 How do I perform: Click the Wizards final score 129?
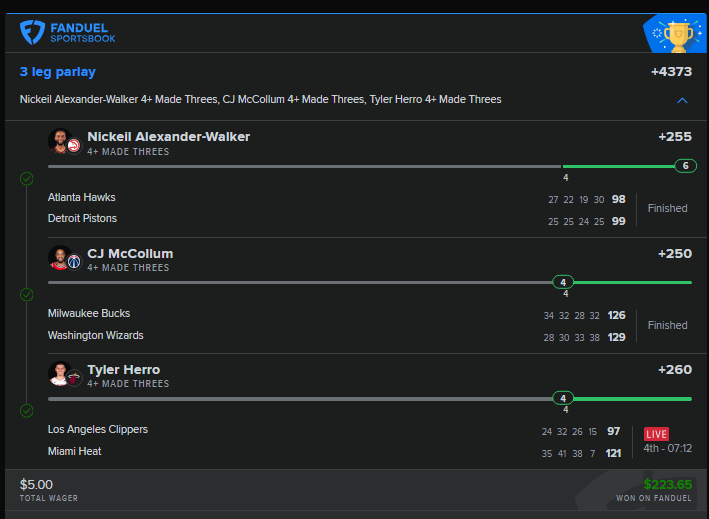coord(616,337)
